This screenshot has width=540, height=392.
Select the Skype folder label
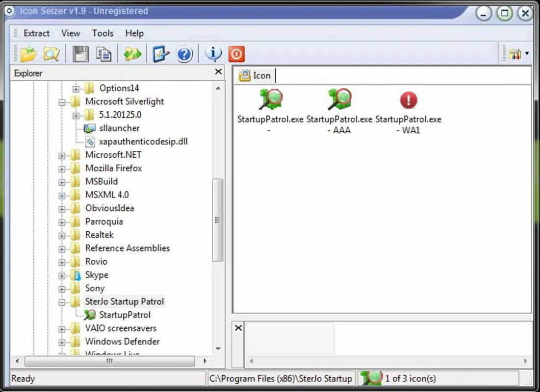(97, 275)
